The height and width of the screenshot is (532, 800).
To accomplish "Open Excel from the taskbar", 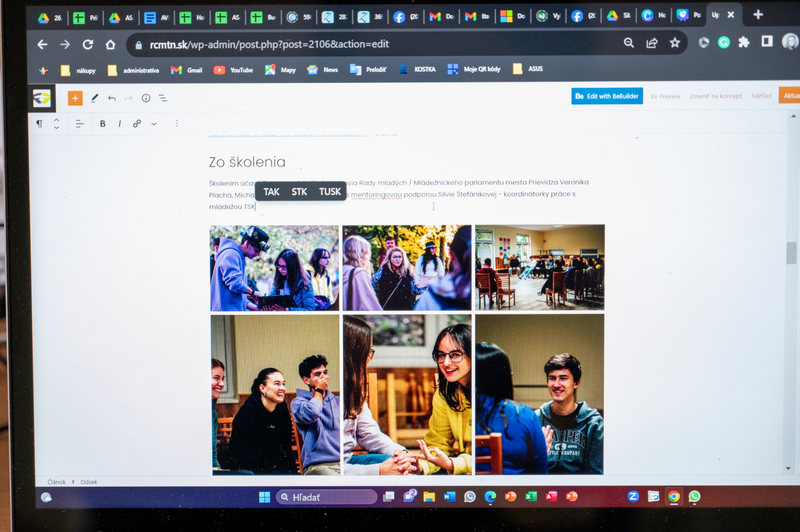I will click(531, 497).
